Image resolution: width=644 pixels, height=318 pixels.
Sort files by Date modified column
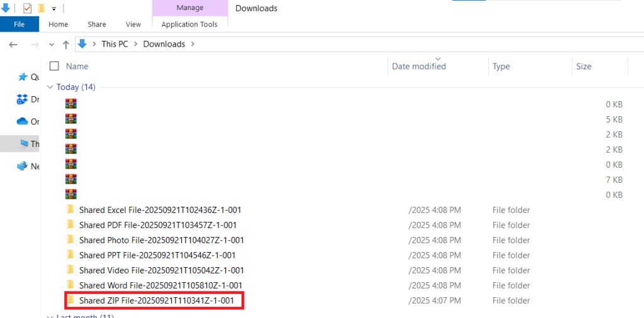[419, 66]
